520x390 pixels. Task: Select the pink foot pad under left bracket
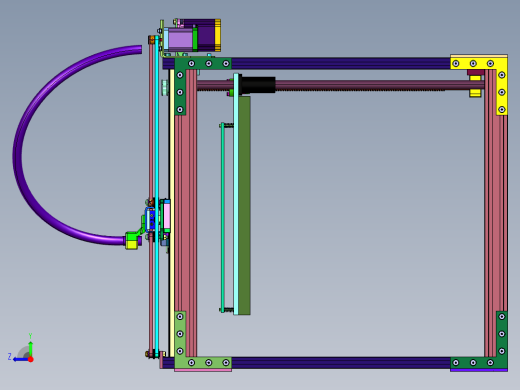tap(203, 370)
